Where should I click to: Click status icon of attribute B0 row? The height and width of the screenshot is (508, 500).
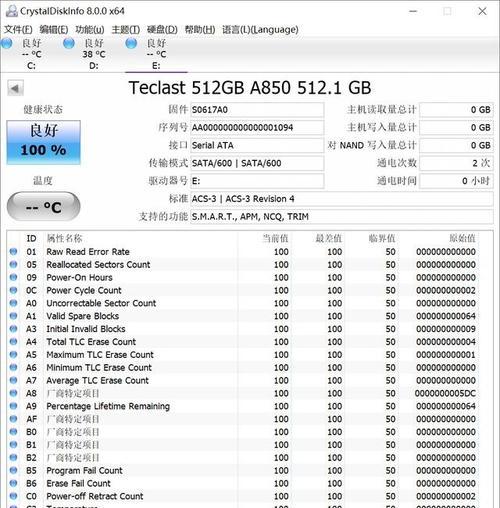tap(13, 432)
